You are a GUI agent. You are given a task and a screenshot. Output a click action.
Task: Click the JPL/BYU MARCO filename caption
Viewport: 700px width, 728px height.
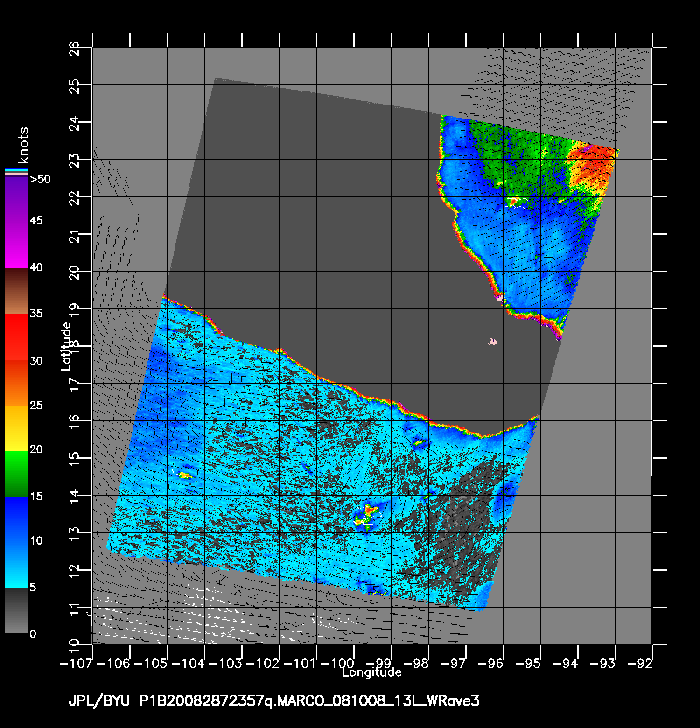pyautogui.click(x=274, y=701)
